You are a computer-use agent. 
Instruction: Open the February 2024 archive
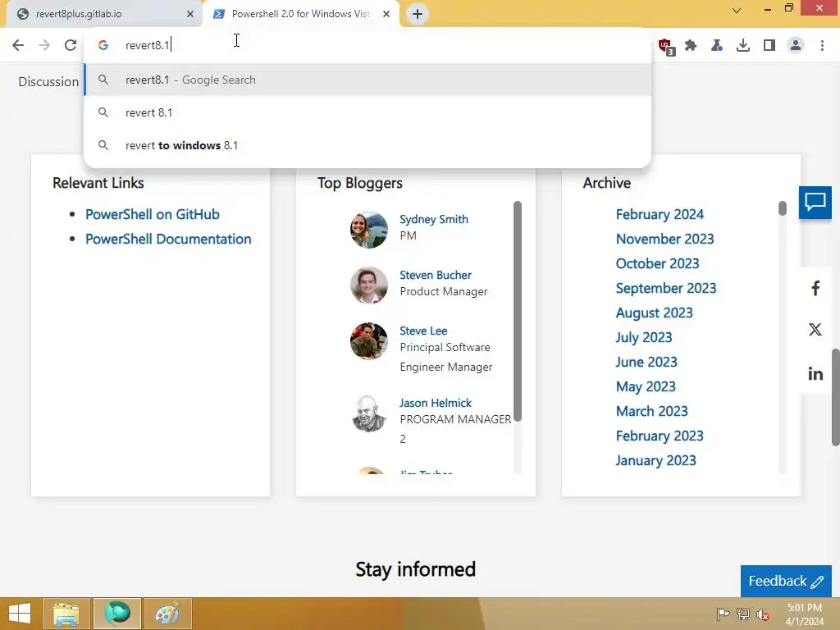tap(660, 214)
